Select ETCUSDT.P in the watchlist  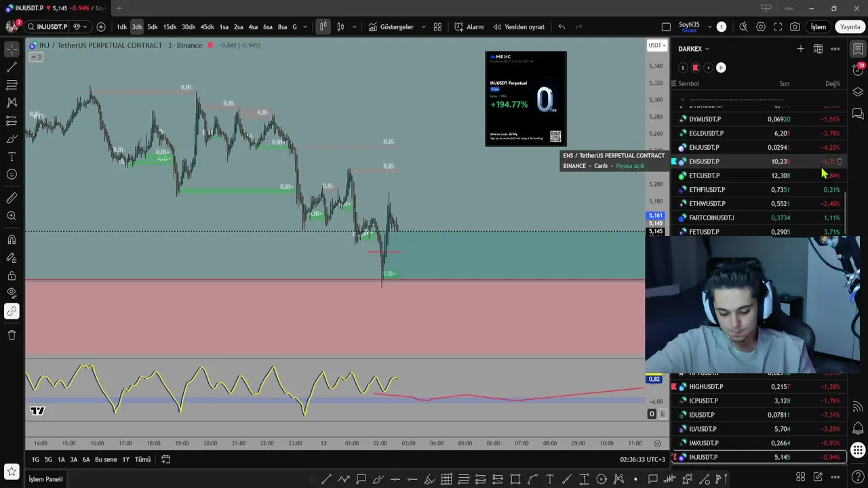point(759,176)
